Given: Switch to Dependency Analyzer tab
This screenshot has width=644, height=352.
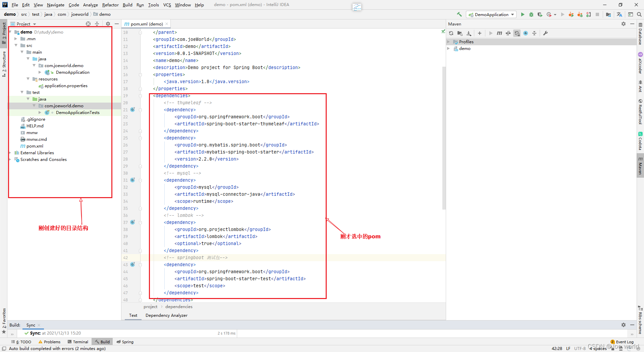Looking at the screenshot, I should (166, 315).
